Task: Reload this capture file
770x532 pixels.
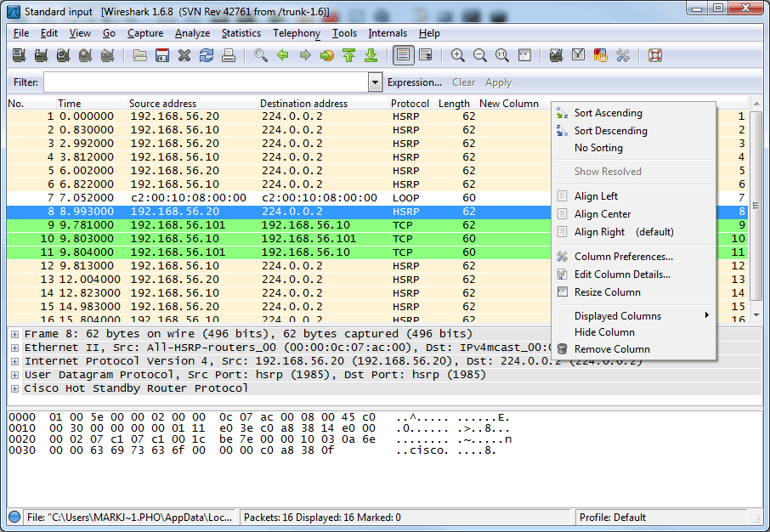Action: [x=207, y=55]
